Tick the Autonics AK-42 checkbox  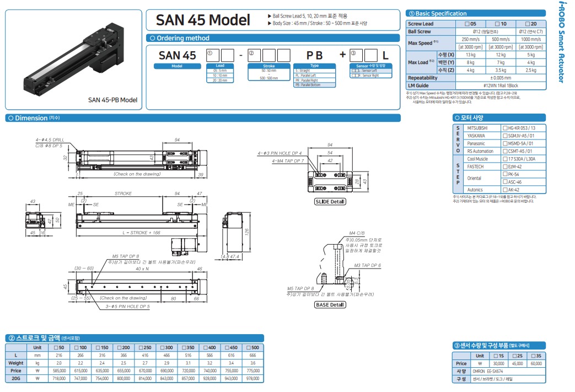pyautogui.click(x=506, y=190)
